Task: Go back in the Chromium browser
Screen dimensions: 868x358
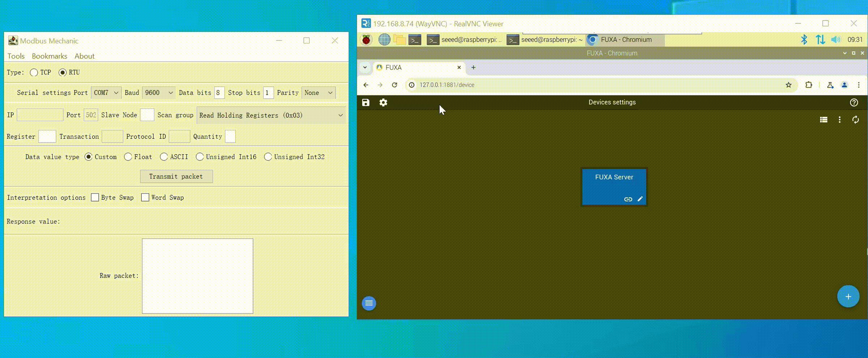Action: click(366, 85)
